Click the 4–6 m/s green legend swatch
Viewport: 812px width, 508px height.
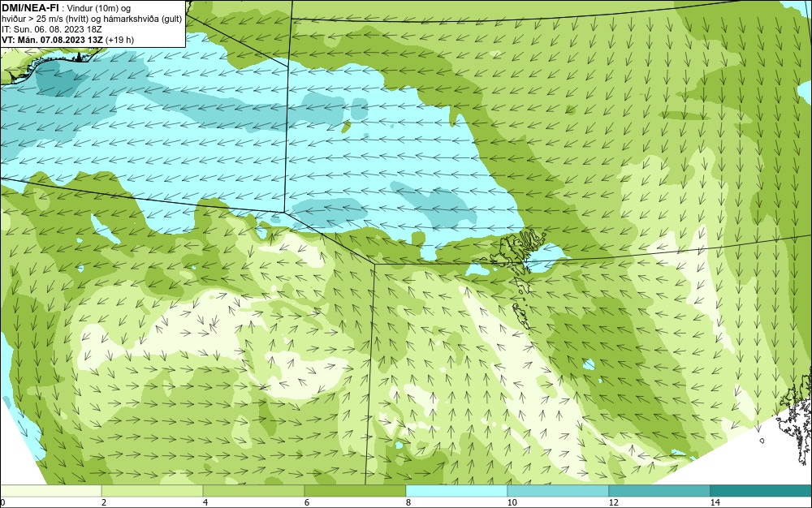coord(253,491)
